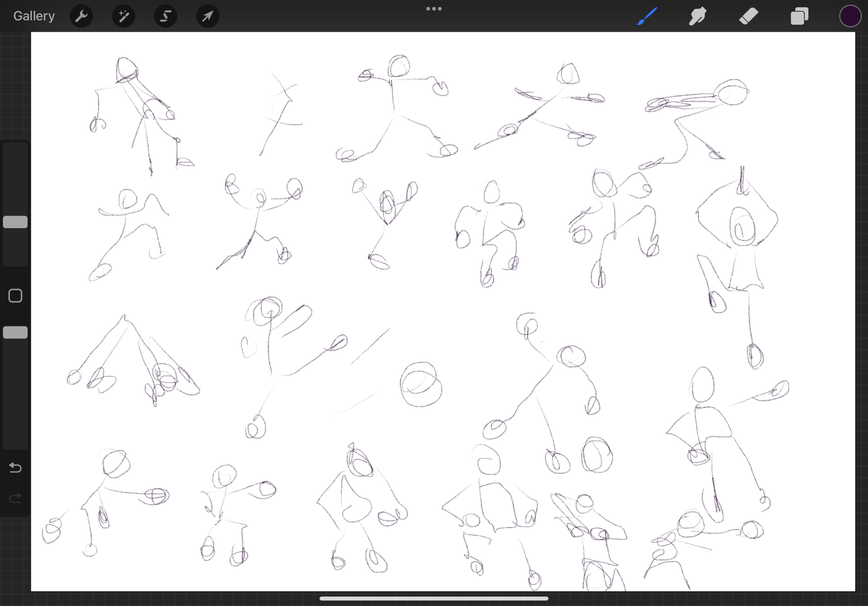Open the active color picker circle
Screen dimensions: 868x606
[x=850, y=16]
